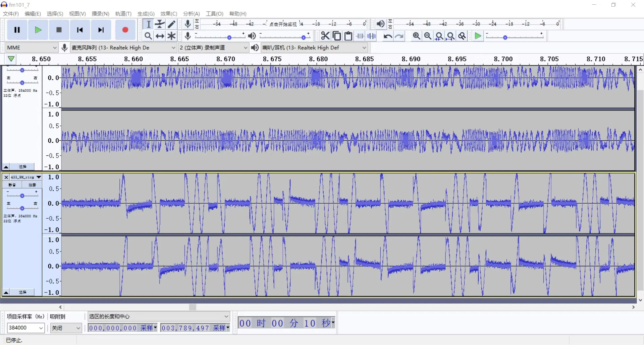Open the snap-to dropdown
The width and height of the screenshot is (644, 345).
click(x=66, y=328)
